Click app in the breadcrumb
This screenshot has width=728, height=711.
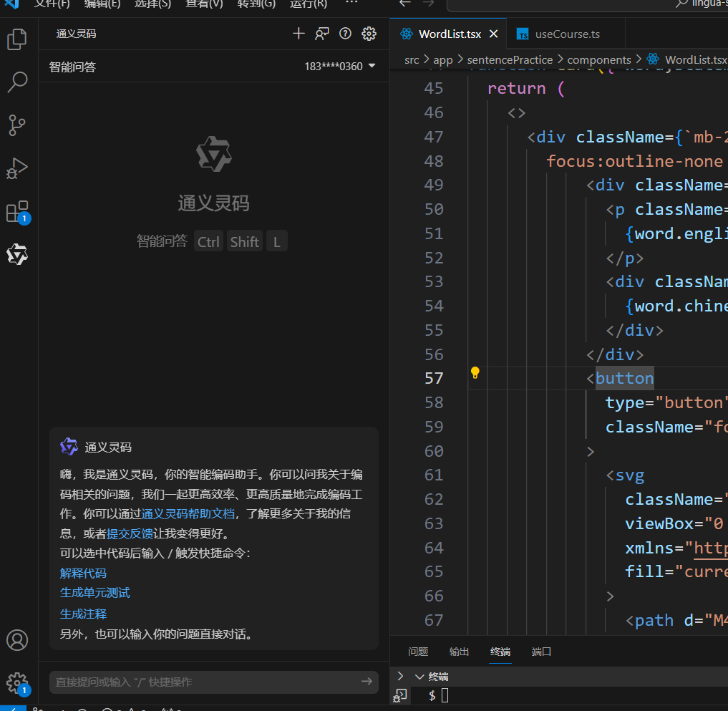pos(442,60)
